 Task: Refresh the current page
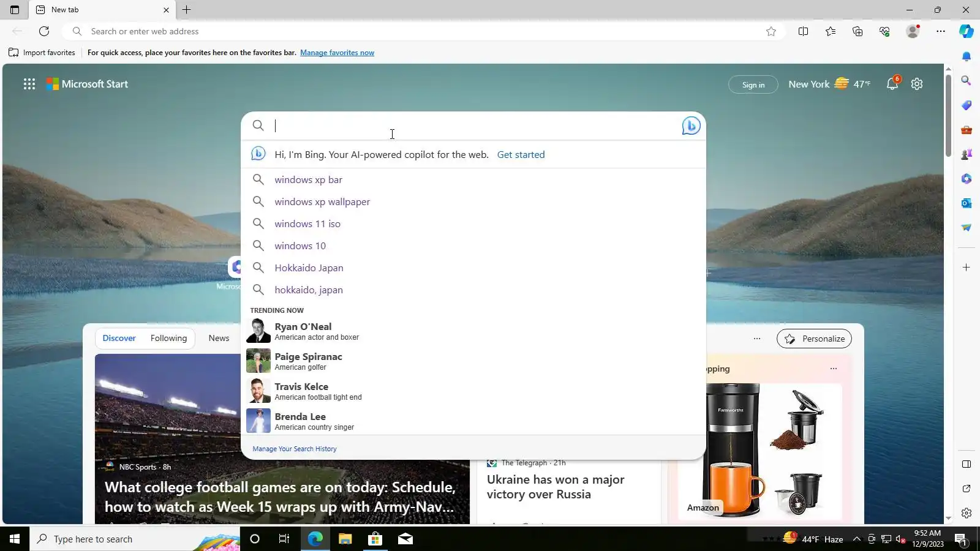pyautogui.click(x=44, y=31)
